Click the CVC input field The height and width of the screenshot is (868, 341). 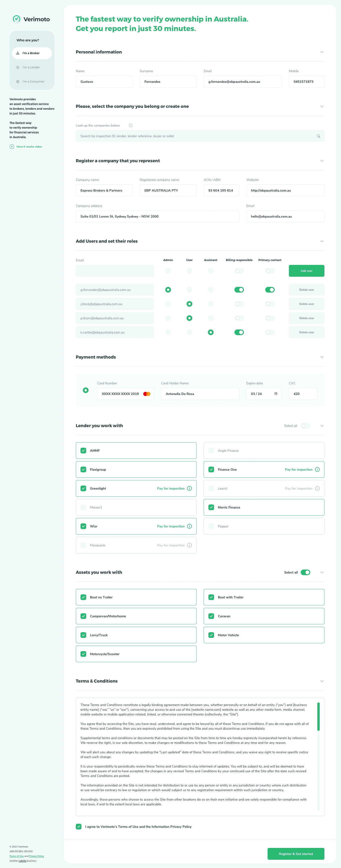[303, 394]
